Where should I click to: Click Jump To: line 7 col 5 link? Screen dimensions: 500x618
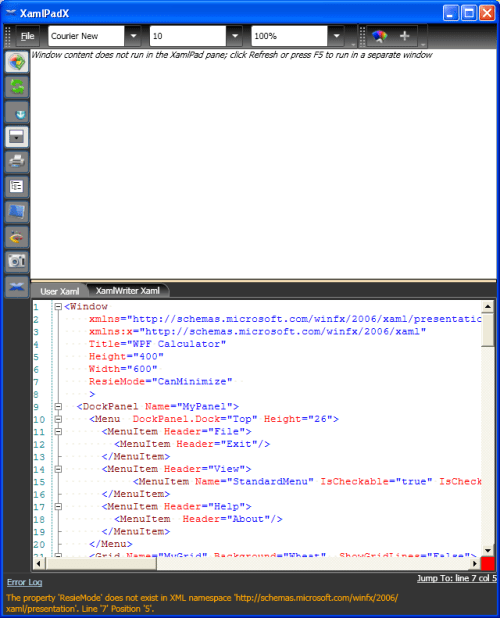coord(457,578)
